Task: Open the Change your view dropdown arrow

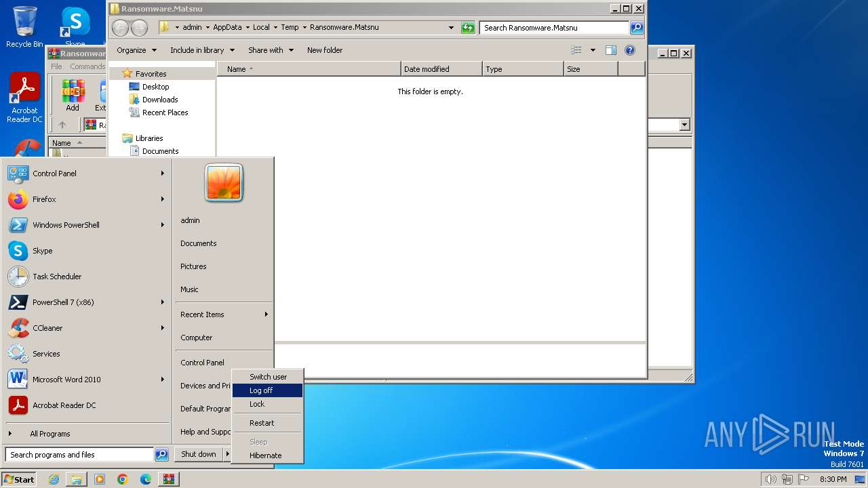Action: 593,50
